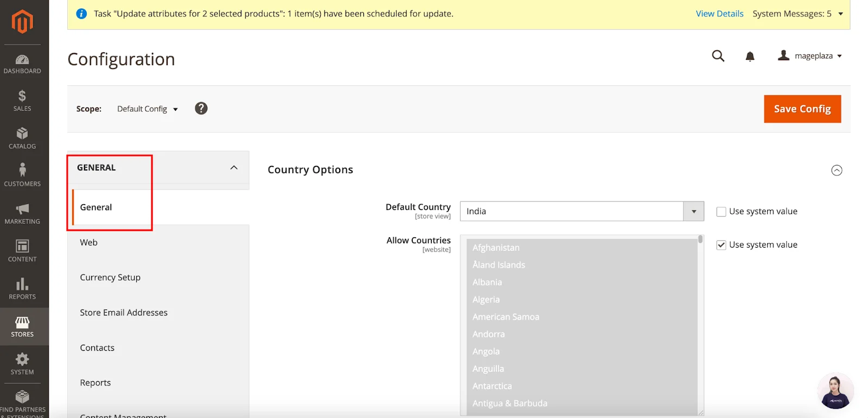Open Find Partners & Extensions sidebar item
868x418 pixels.
point(22,404)
